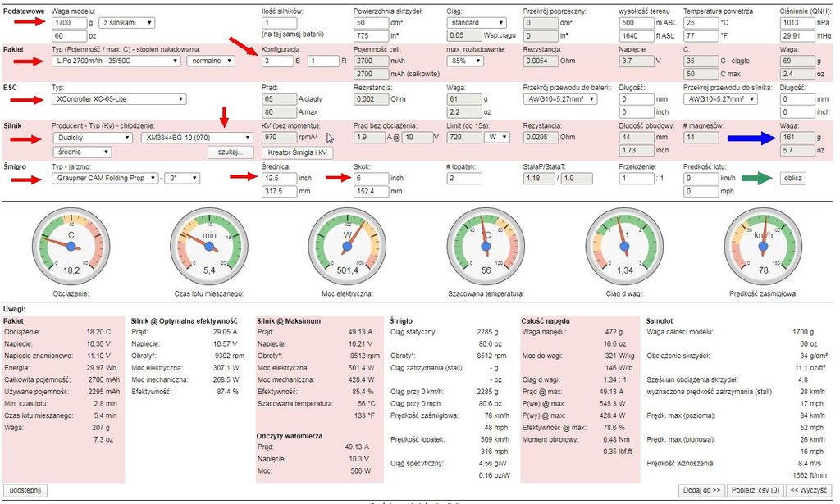Click the udostępnij share button
This screenshot has height=504, width=840.
click(26, 490)
